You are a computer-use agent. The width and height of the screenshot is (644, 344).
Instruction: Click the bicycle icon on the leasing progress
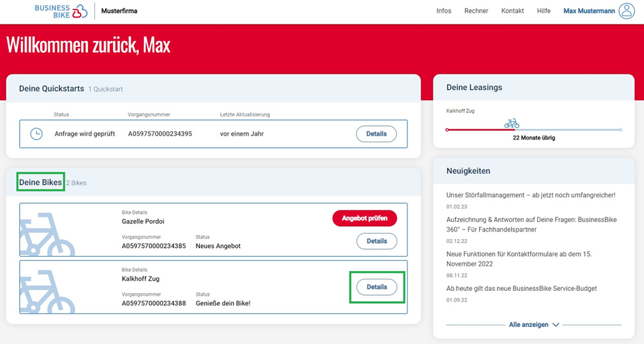point(512,123)
